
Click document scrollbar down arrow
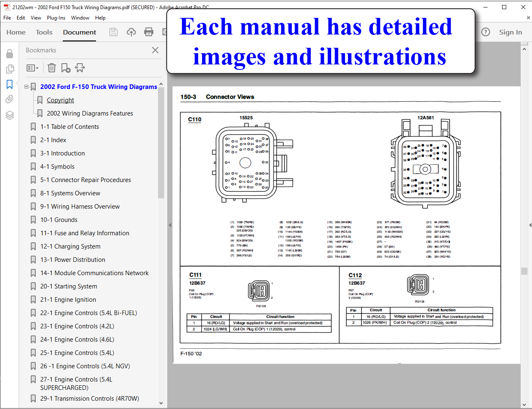(524, 404)
